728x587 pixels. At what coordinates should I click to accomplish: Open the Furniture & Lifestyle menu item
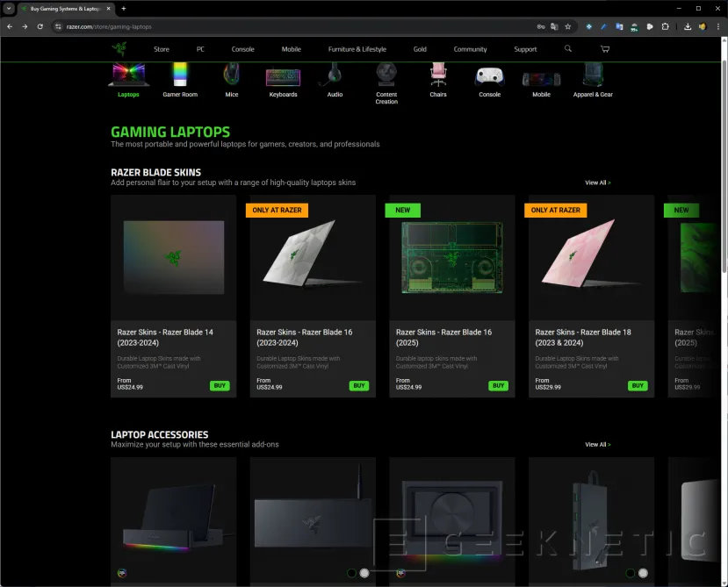point(357,49)
